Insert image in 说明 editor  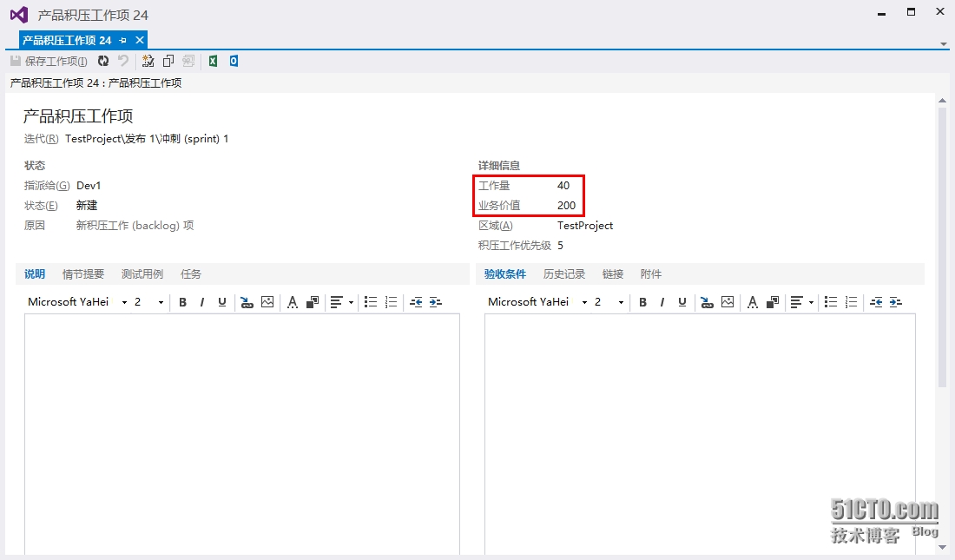tap(267, 302)
